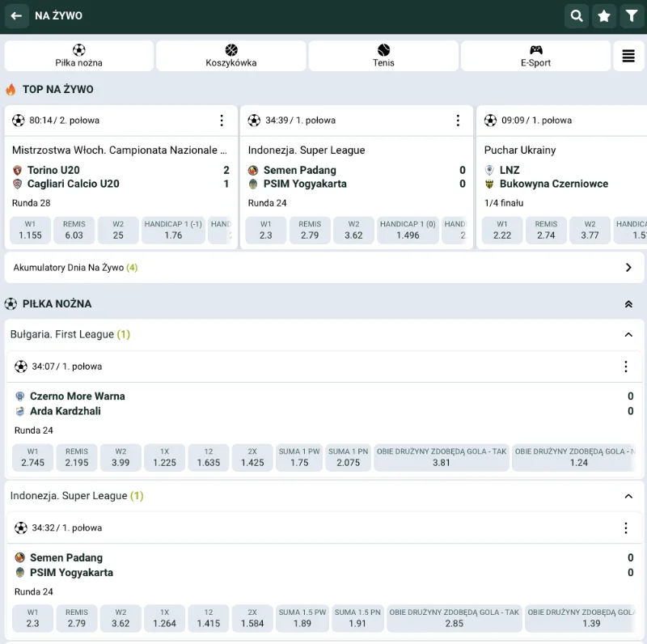Switch to the Tenis tab
The width and height of the screenshot is (647, 644).
[x=383, y=56]
